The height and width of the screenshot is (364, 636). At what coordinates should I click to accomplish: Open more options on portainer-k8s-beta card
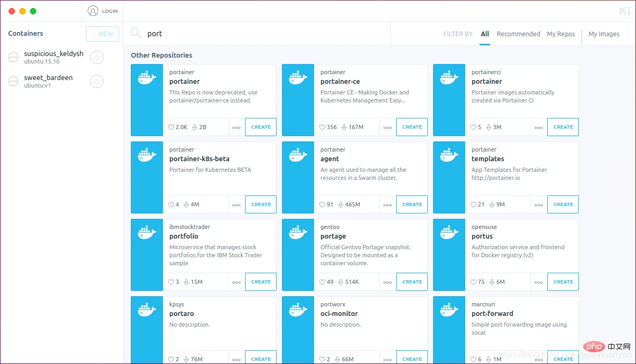pos(237,205)
